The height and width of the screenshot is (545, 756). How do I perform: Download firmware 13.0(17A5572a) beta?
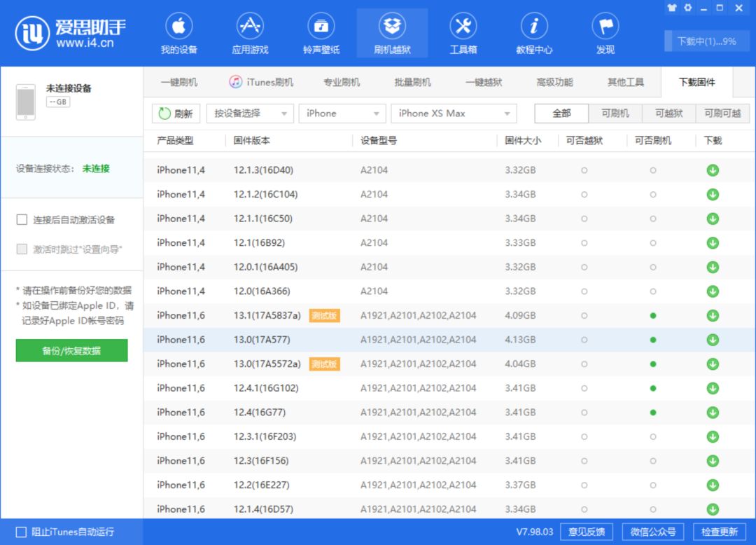tap(713, 364)
